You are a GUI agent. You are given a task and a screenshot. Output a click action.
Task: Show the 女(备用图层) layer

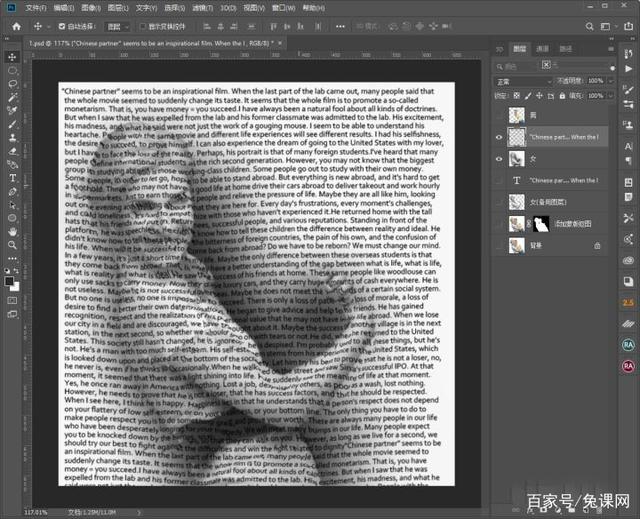(x=499, y=202)
